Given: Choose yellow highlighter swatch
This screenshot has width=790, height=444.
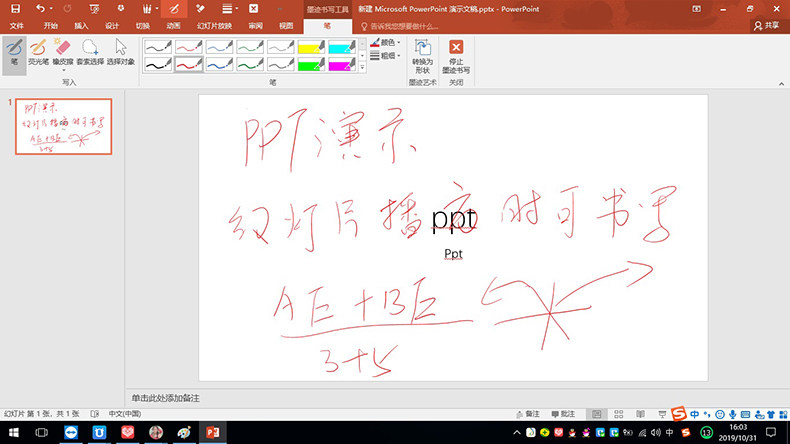Looking at the screenshot, I should 311,47.
